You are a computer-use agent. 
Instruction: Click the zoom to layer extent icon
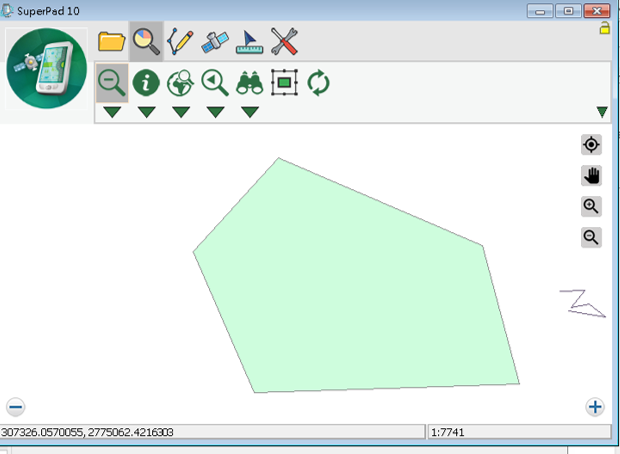click(x=284, y=83)
